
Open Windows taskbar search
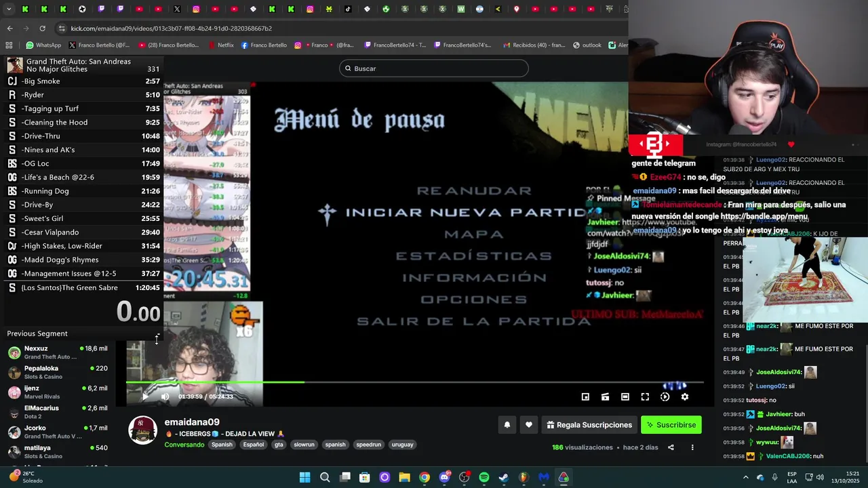[325, 477]
